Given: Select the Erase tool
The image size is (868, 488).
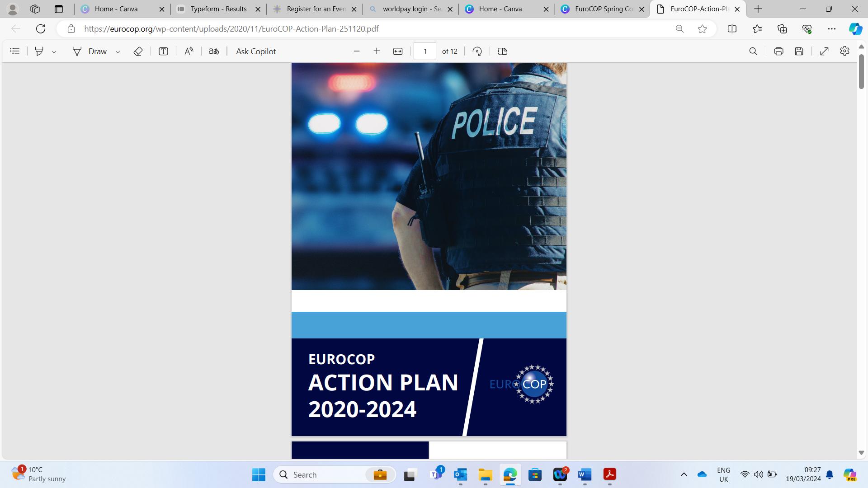Looking at the screenshot, I should pos(138,51).
